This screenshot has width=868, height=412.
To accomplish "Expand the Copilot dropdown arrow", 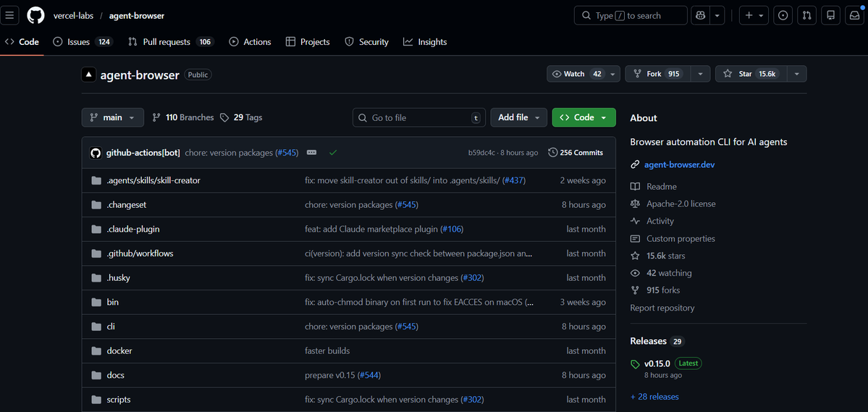I will [717, 15].
